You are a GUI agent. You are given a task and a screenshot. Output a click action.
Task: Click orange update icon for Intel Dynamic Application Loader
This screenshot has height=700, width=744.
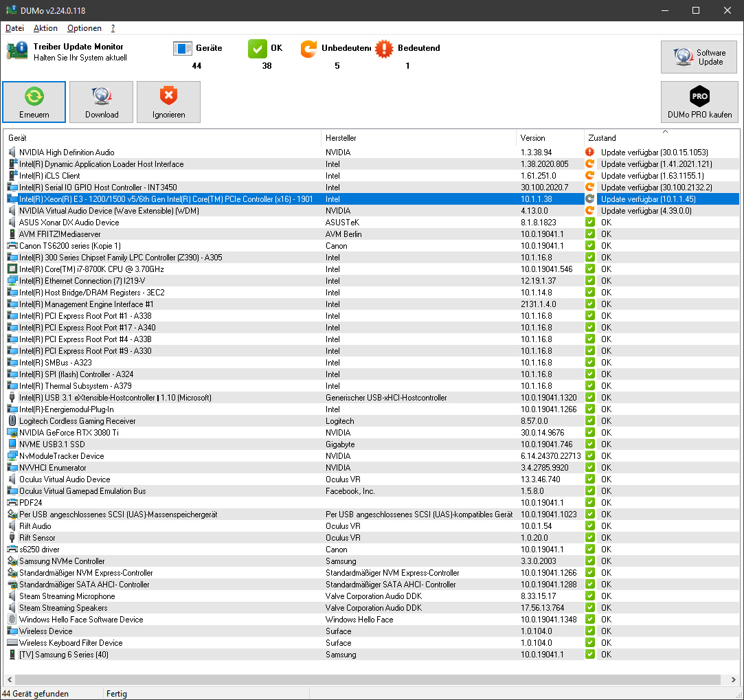590,163
